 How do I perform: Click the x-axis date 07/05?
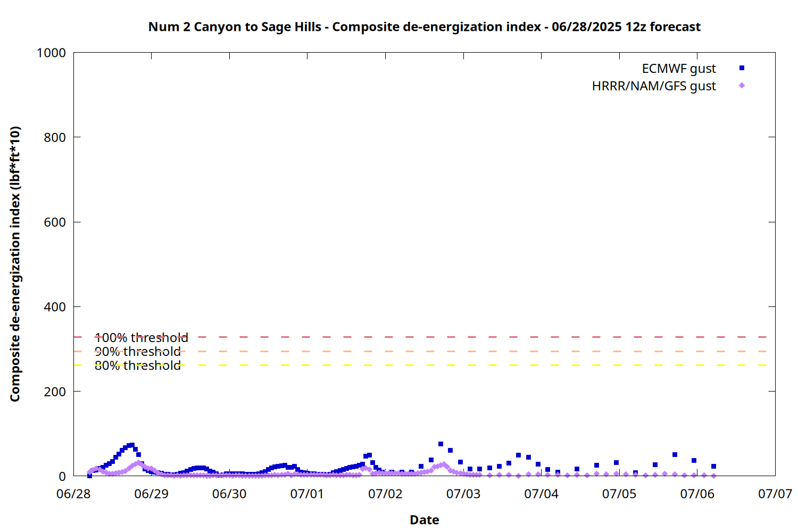[x=619, y=494]
